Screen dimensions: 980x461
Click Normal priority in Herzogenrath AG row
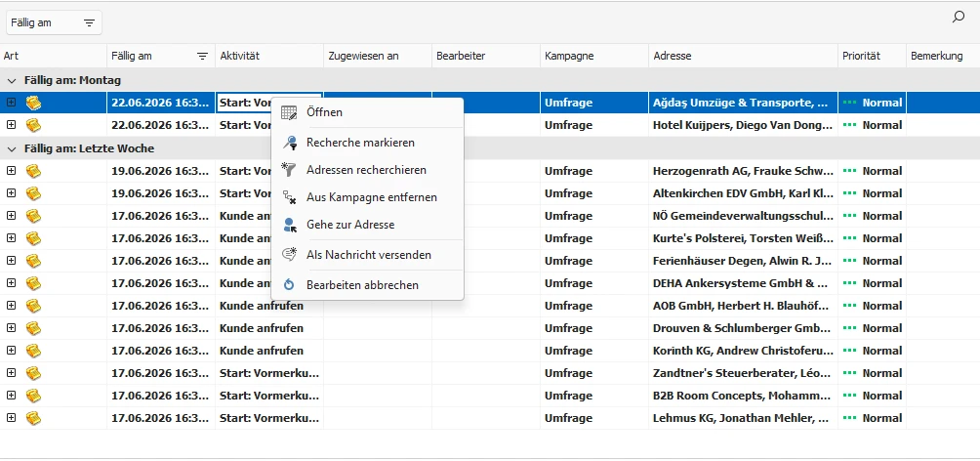coord(881,171)
